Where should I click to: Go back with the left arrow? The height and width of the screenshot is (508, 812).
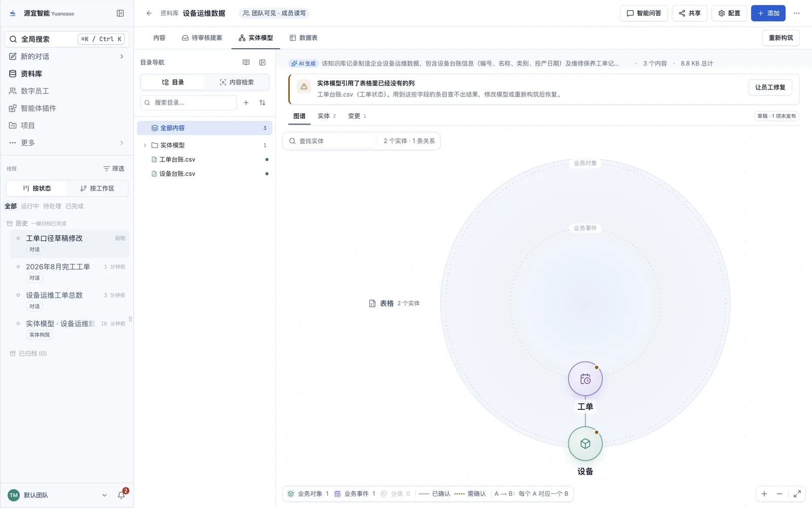coord(149,13)
